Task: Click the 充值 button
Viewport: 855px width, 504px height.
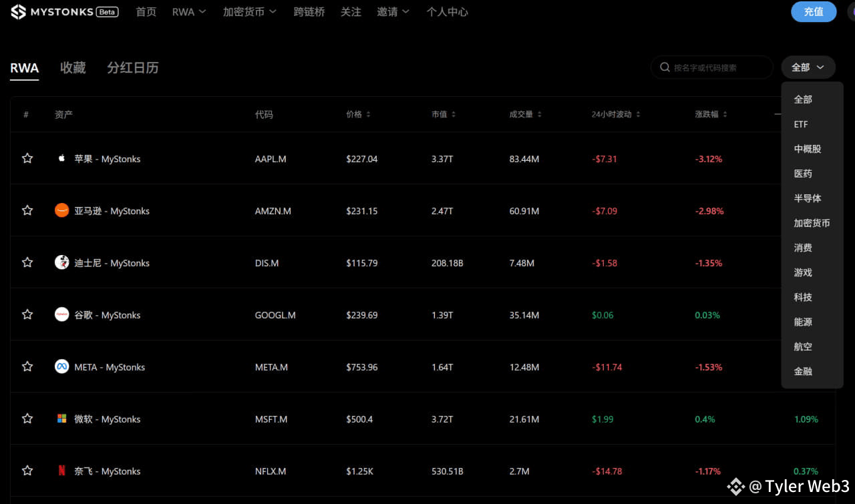Action: click(814, 12)
